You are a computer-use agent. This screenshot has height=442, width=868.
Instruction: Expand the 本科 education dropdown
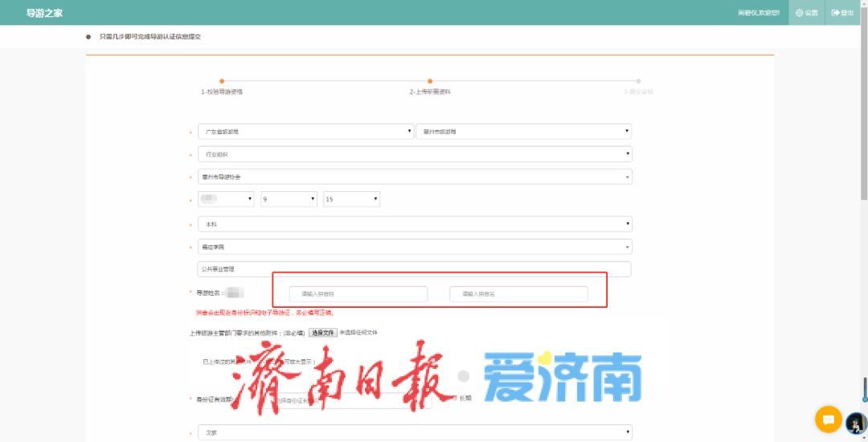click(416, 224)
